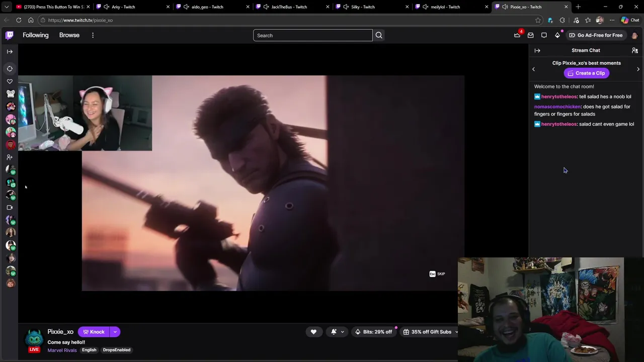This screenshot has height=362, width=644.
Task: Open the Marvel Rivals category link
Action: pos(62,350)
